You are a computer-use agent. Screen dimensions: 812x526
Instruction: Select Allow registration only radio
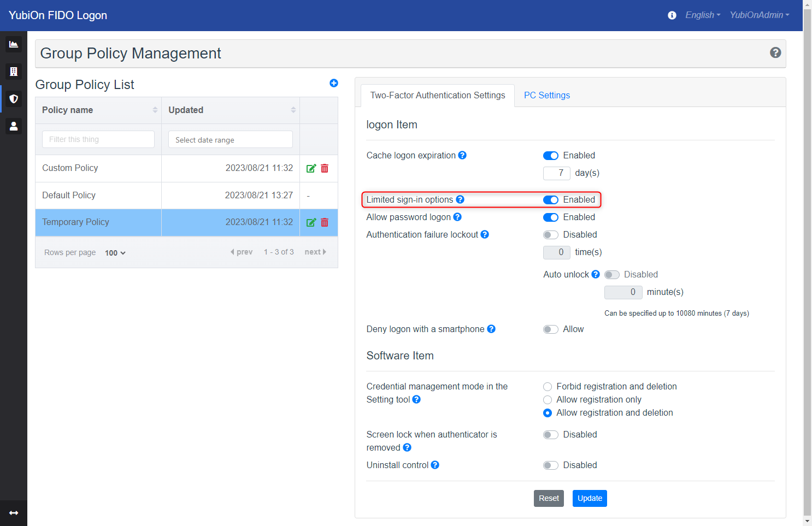point(548,400)
